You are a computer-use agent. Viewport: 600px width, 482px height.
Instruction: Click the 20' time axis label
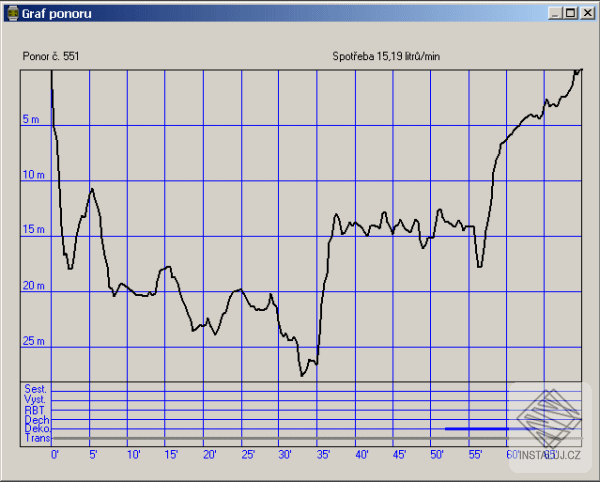[x=209, y=454]
